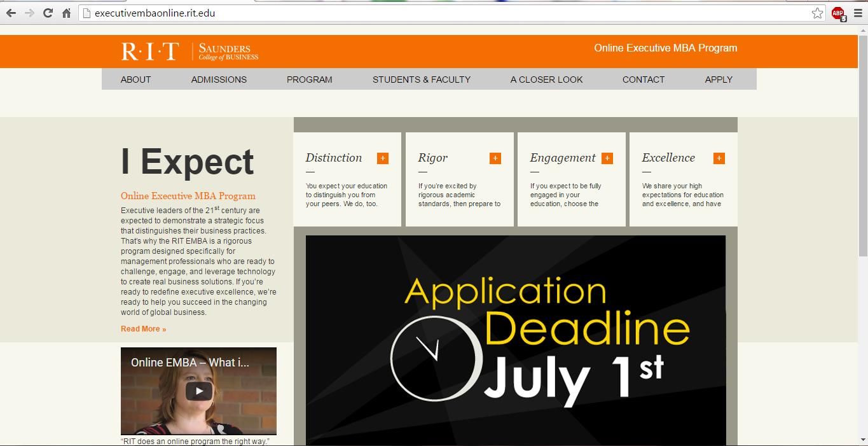Select APPLY in the navigation bar
This screenshot has height=446, width=868.
coord(718,79)
